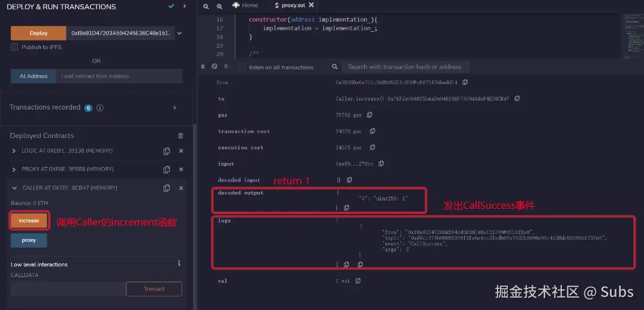This screenshot has height=310, width=644.
Task: Close the proxy.sol tab
Action: (x=311, y=5)
